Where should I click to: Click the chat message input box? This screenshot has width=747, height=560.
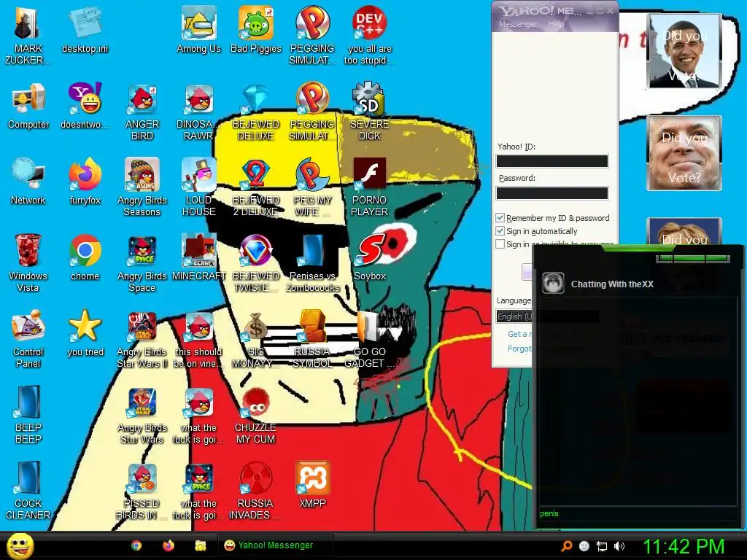click(x=638, y=514)
